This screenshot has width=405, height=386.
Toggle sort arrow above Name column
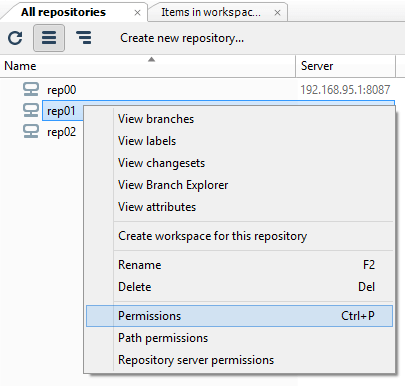(x=151, y=59)
